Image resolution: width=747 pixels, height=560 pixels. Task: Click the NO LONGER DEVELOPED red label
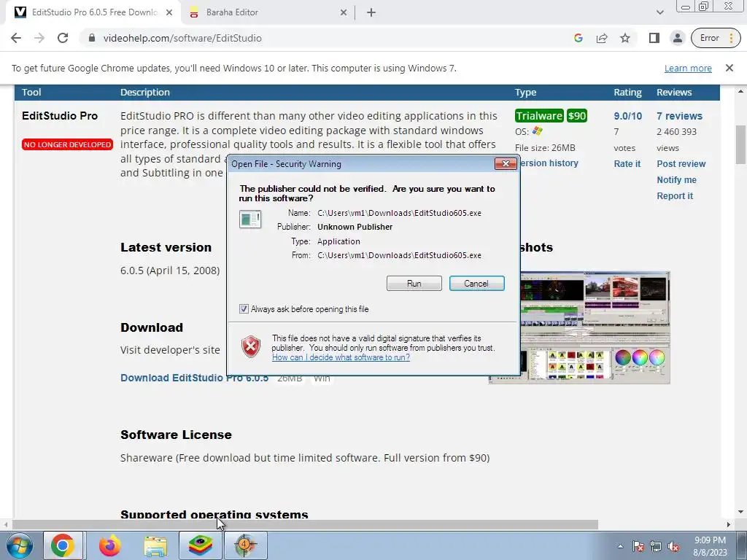click(x=67, y=144)
